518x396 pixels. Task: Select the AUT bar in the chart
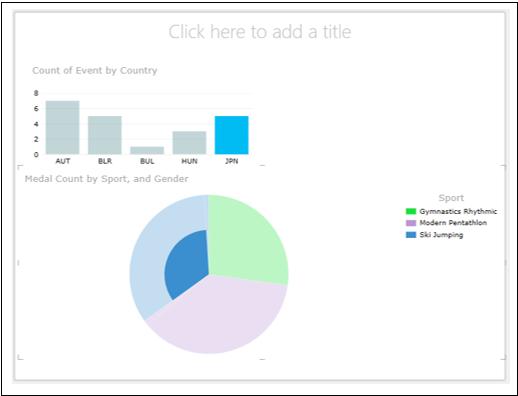click(63, 127)
